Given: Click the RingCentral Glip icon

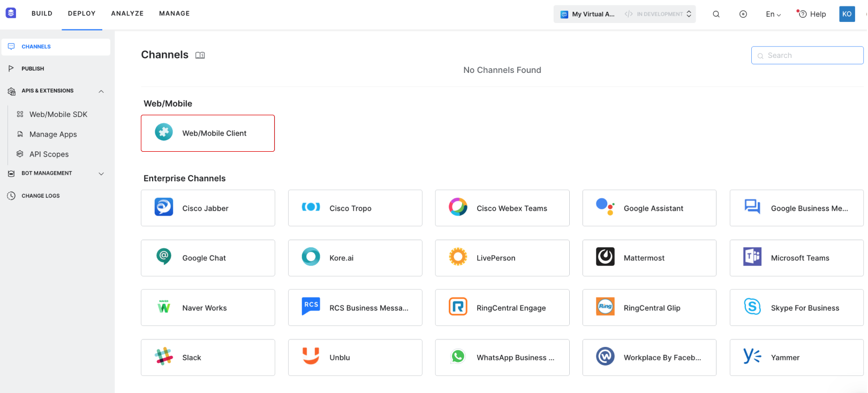Looking at the screenshot, I should coord(605,307).
